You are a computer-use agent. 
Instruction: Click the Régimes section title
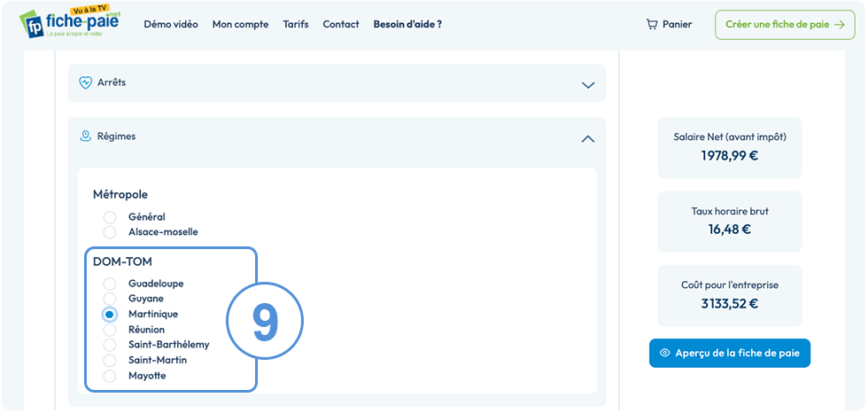click(x=116, y=136)
